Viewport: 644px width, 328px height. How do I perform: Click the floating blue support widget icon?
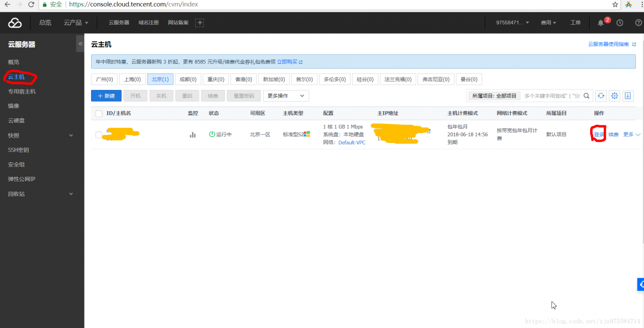pyautogui.click(x=640, y=284)
